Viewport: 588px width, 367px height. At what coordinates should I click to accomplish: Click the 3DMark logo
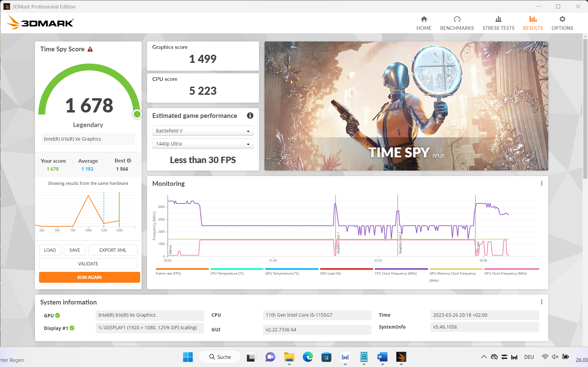(40, 22)
